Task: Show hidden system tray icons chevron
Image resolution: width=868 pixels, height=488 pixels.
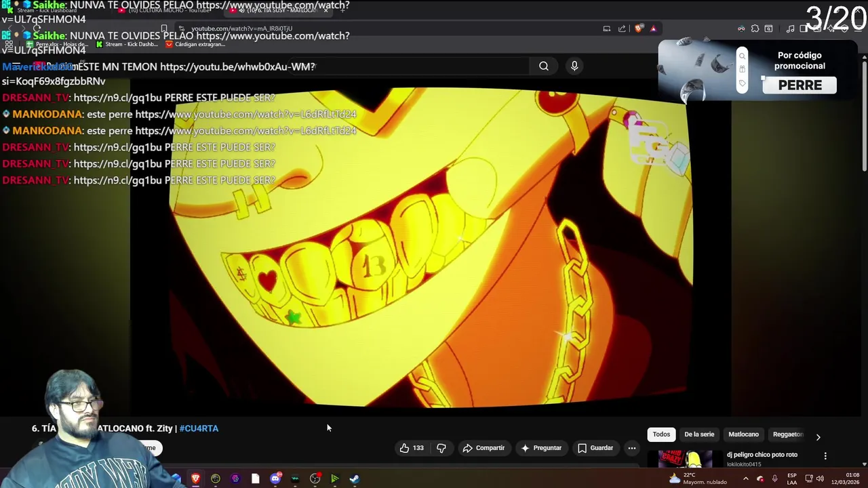Action: [745, 479]
